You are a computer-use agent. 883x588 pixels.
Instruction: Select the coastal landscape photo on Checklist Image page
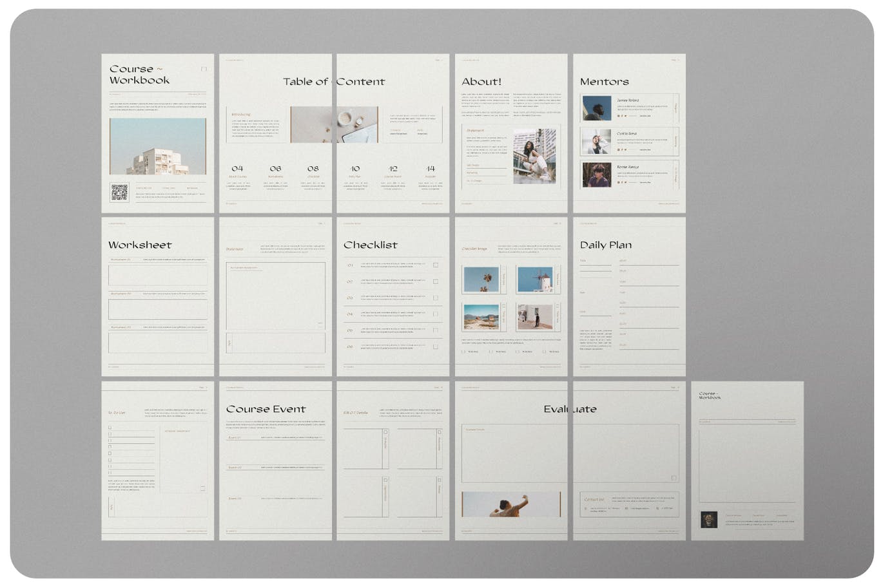pyautogui.click(x=481, y=317)
